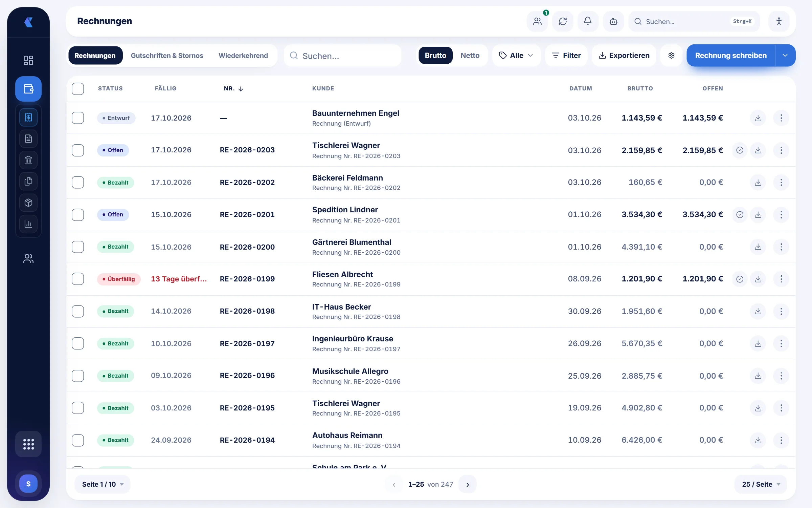Open the products box icon in sidebar

point(28,203)
